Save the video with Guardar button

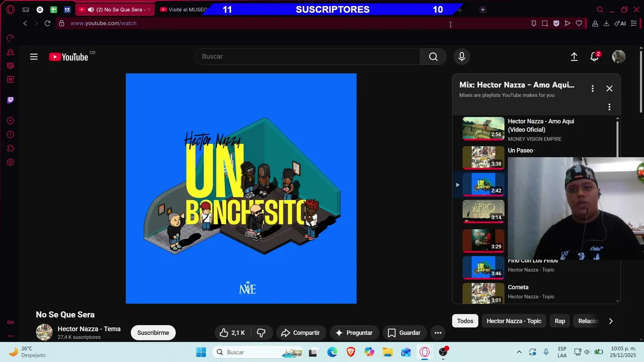click(404, 333)
